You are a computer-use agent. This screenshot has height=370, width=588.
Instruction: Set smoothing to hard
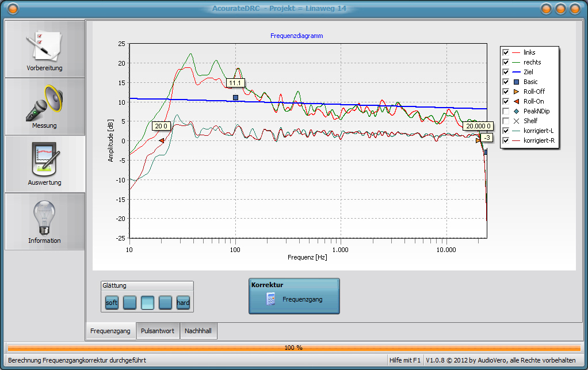point(183,303)
